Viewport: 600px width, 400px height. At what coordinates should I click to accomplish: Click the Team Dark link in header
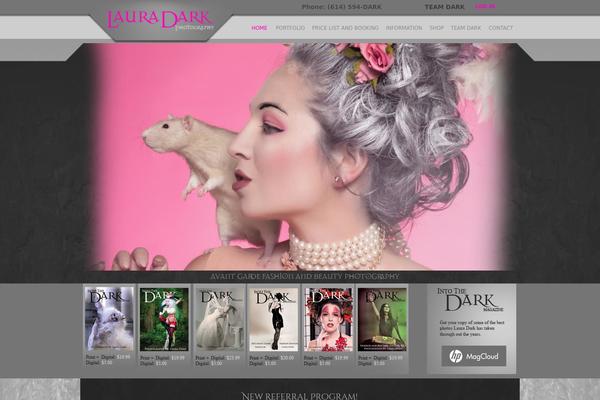(444, 7)
